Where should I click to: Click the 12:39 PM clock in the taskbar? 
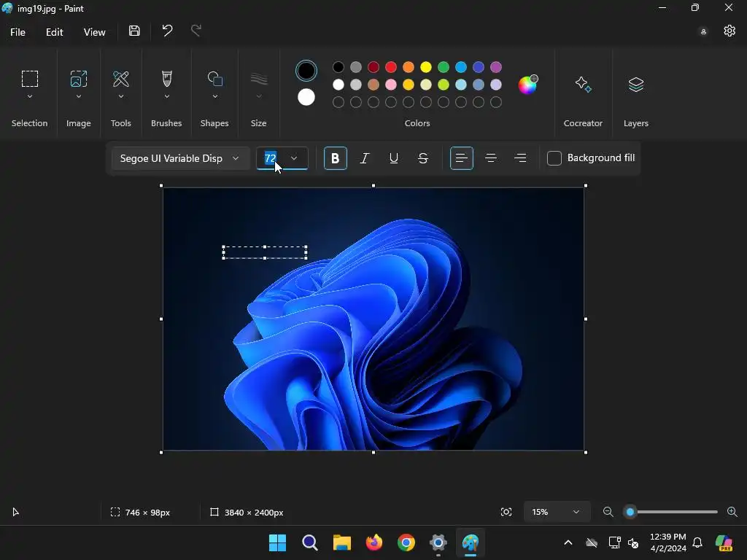tap(668, 537)
